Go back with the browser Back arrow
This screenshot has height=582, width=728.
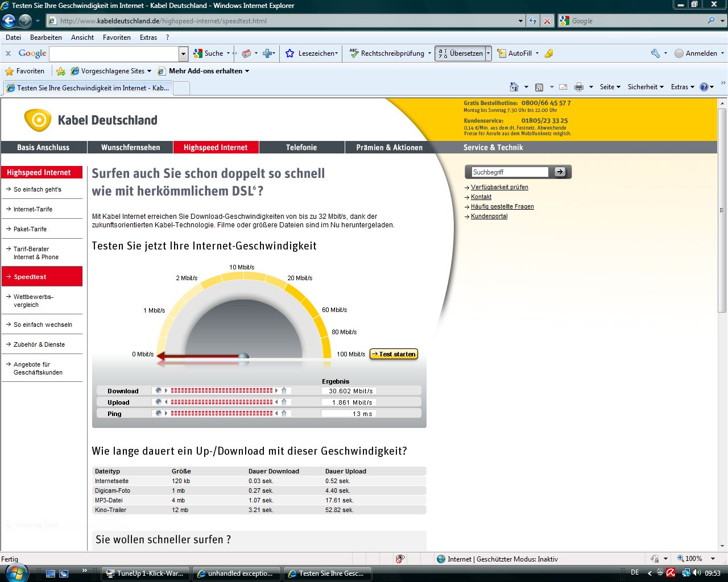click(9, 21)
